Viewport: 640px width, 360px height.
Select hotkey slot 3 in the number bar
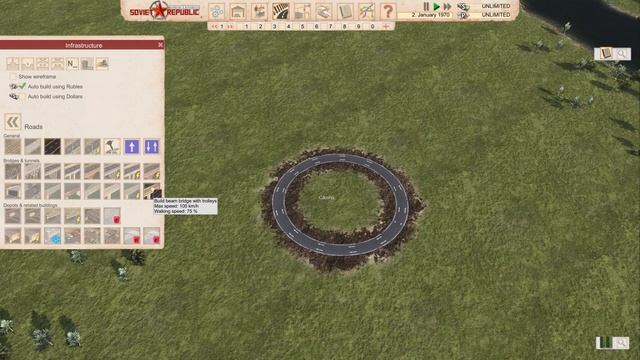coord(274,26)
